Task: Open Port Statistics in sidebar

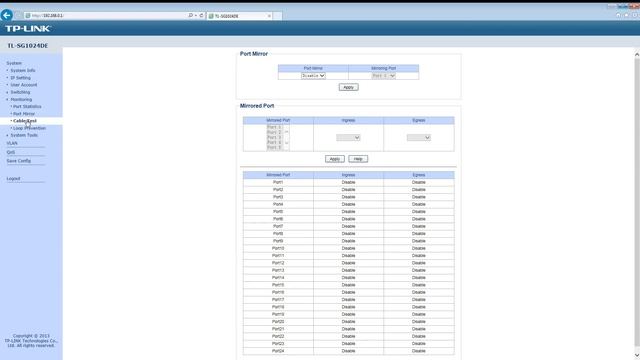Action: [27, 107]
